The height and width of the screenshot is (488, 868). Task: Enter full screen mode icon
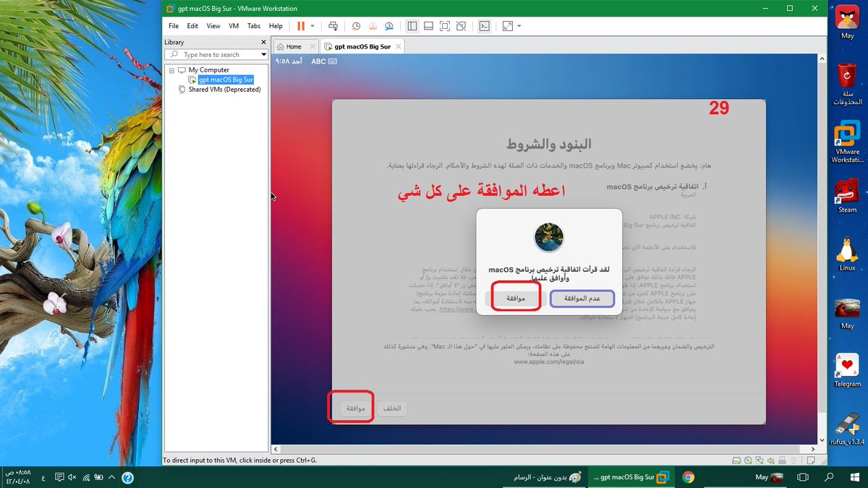click(444, 26)
